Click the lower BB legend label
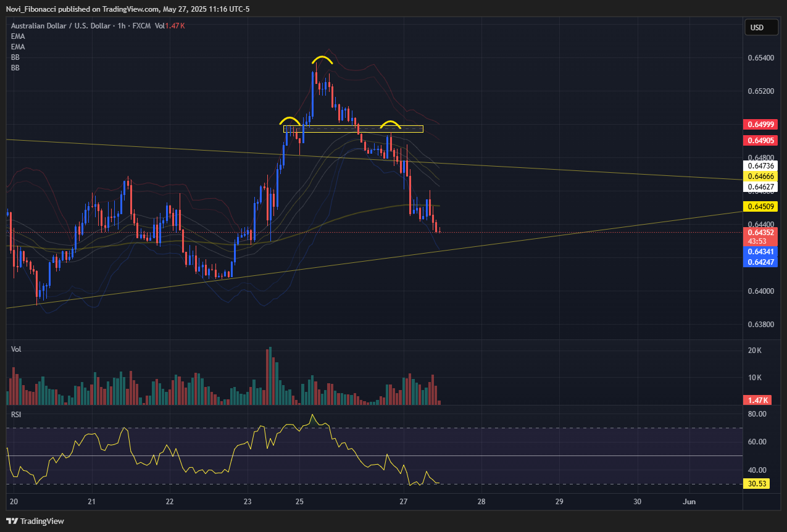This screenshot has width=787, height=532. [x=15, y=68]
